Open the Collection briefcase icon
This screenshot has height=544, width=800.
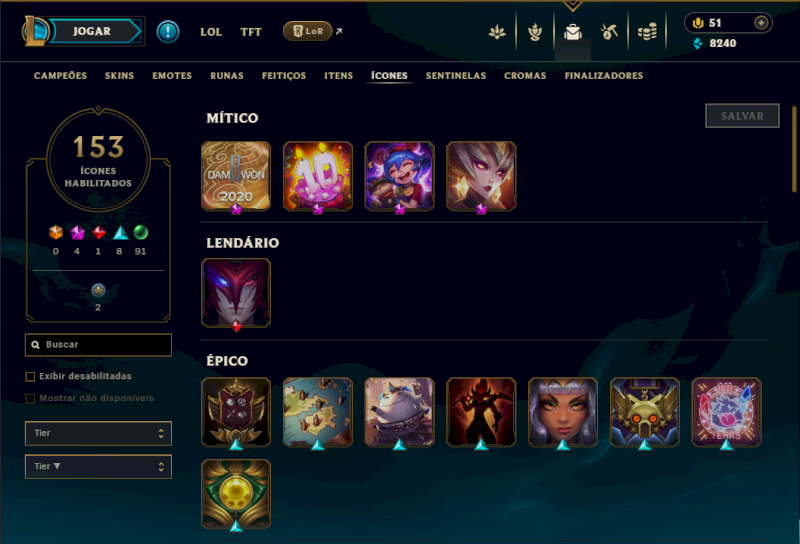572,32
